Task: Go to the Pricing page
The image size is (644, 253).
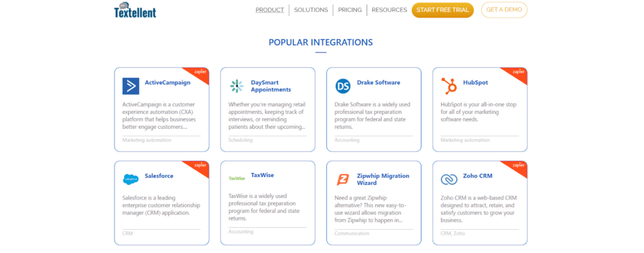Action: pos(350,10)
